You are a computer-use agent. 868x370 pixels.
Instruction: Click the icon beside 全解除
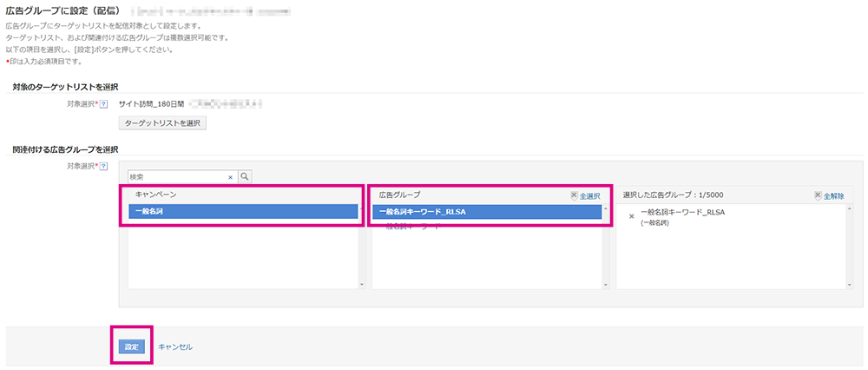819,195
